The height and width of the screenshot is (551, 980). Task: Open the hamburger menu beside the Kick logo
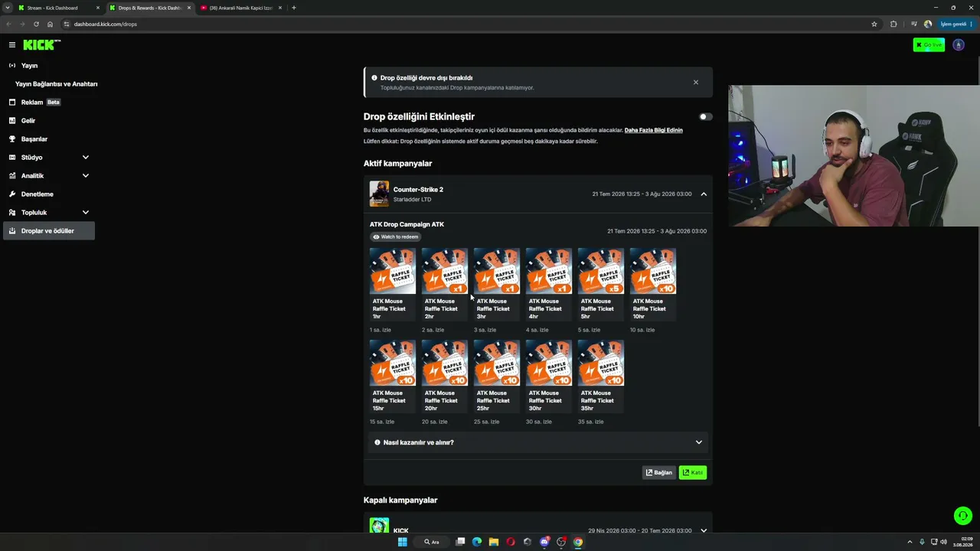[12, 45]
